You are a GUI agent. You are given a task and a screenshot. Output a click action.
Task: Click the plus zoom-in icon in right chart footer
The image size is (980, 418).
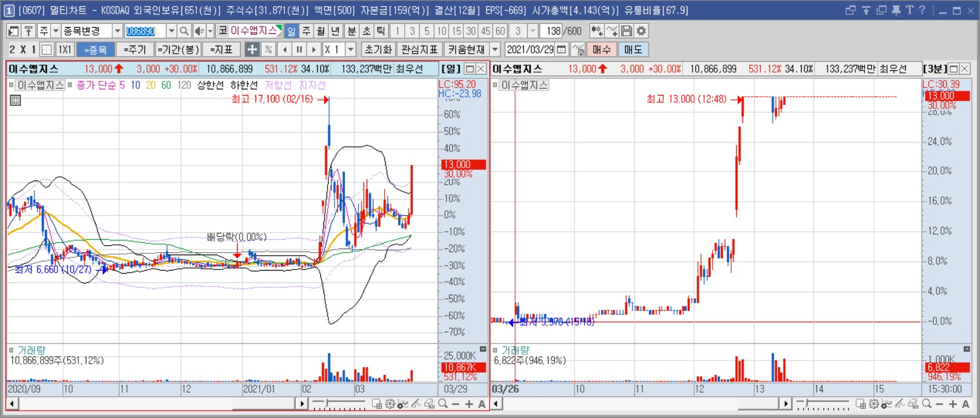tap(953, 404)
